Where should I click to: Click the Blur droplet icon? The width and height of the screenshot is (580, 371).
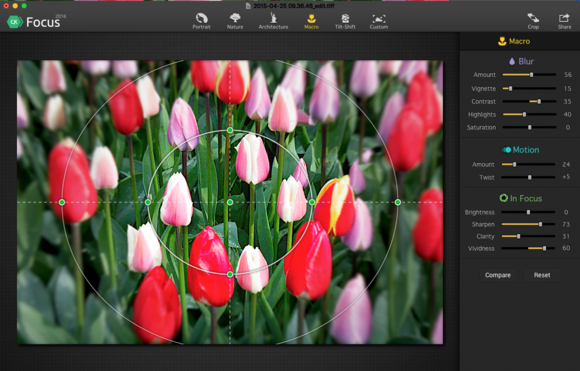512,61
